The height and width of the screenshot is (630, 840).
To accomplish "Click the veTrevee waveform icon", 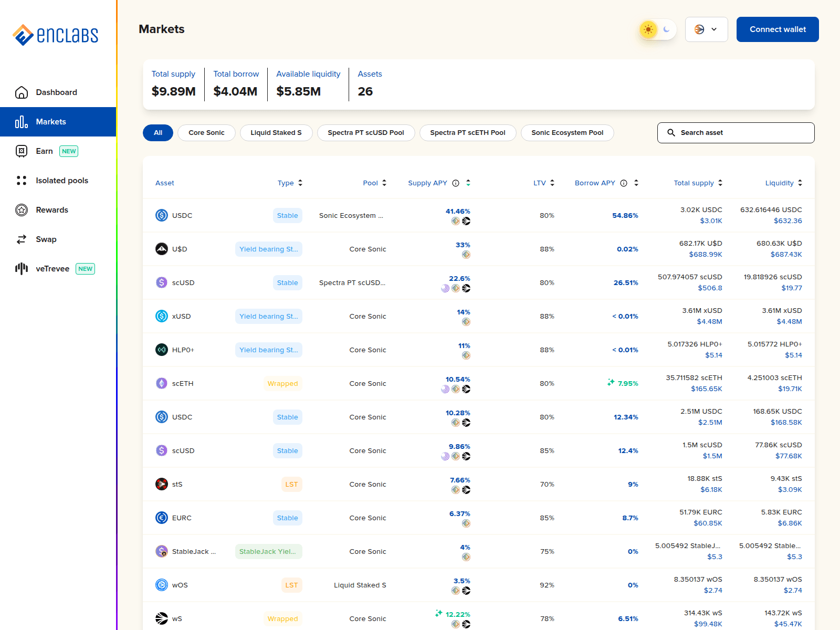I will (x=22, y=269).
